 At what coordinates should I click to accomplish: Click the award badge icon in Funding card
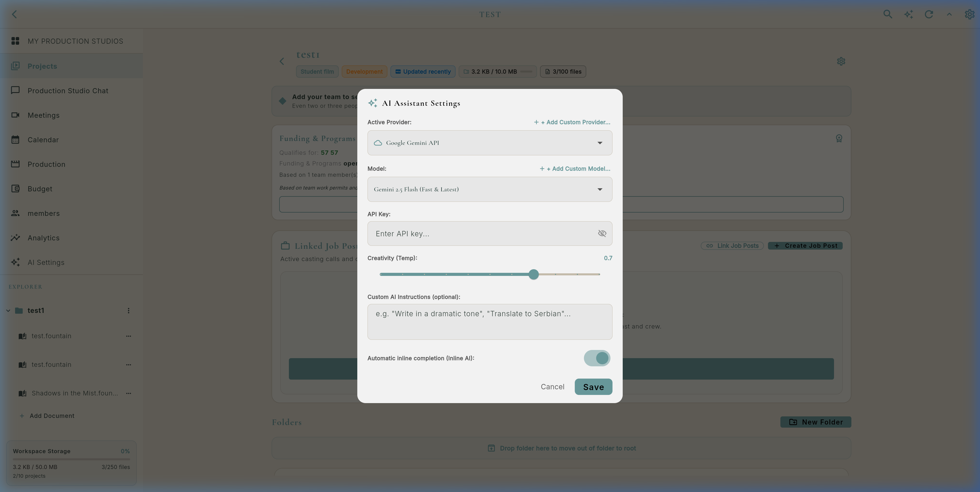[x=839, y=139]
